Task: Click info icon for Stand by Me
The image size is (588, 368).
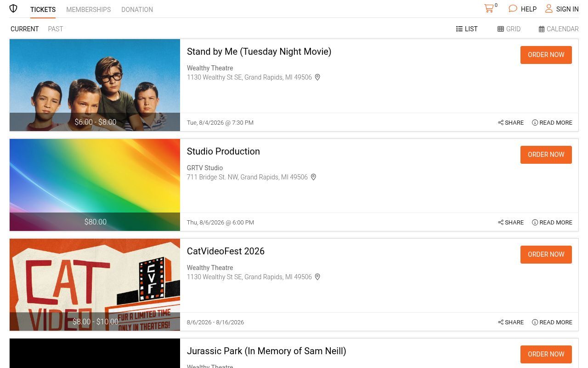Action: click(x=535, y=123)
